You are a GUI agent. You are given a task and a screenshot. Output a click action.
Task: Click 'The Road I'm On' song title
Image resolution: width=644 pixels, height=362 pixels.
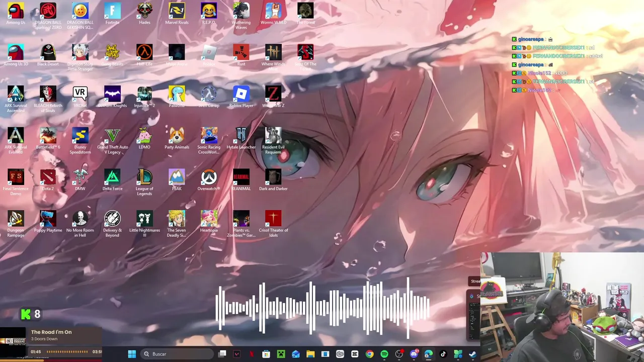51,332
